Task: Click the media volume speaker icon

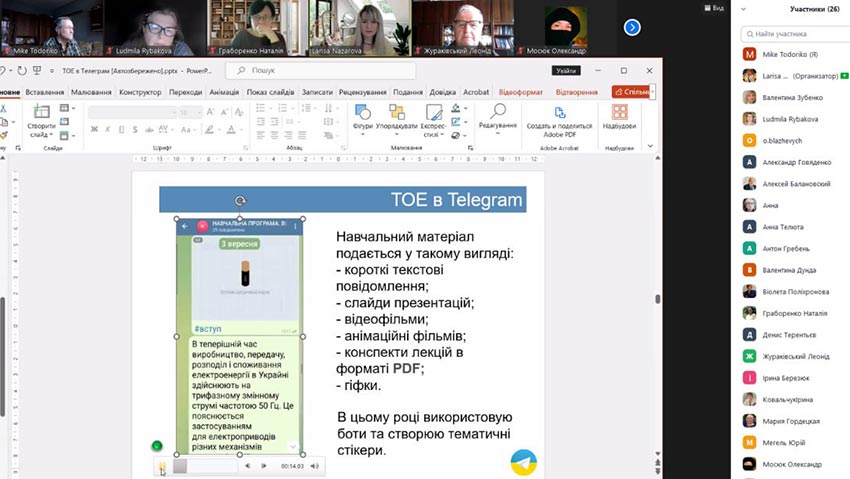Action: click(x=314, y=466)
